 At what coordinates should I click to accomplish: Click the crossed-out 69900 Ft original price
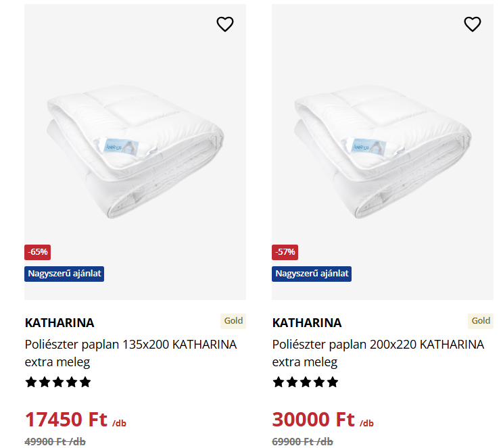point(303,441)
